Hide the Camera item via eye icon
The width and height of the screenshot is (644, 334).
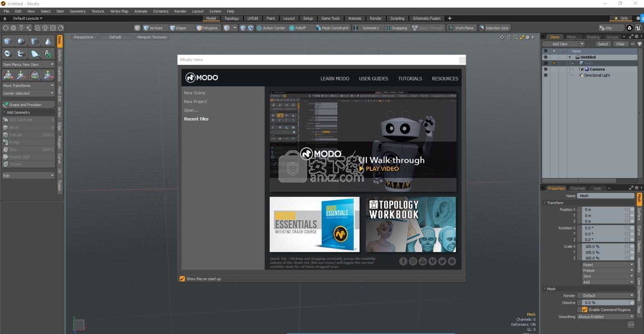point(545,69)
